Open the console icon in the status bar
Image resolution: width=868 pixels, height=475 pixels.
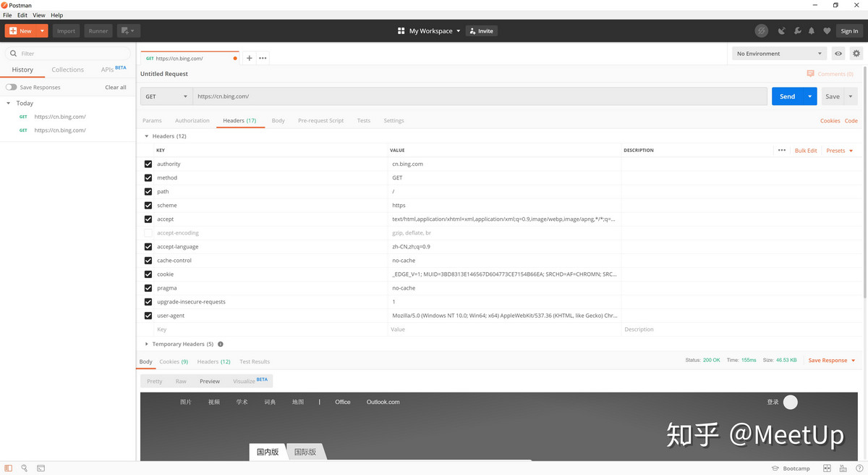41,468
